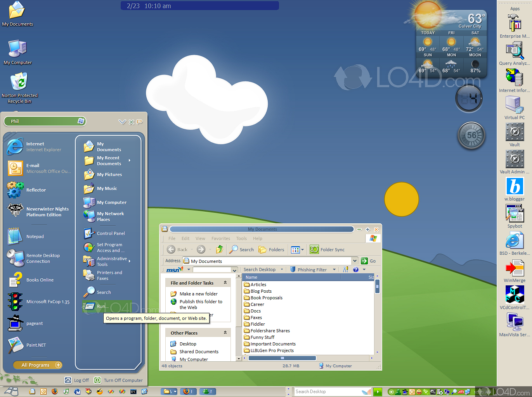Viewport: 532px width, 397px height.
Task: Open the Favorites menu in Explorer
Action: pyautogui.click(x=220, y=238)
